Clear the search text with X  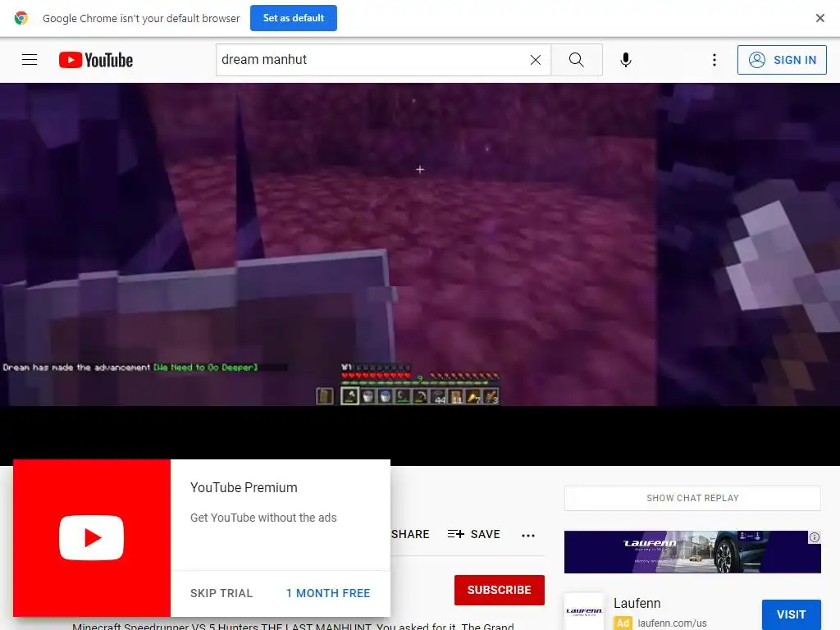(535, 60)
